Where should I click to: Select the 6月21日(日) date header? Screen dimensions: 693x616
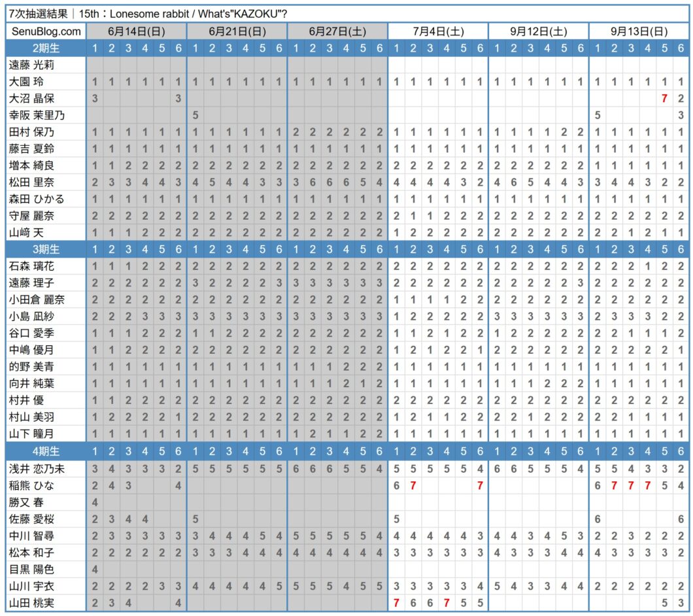coord(237,31)
